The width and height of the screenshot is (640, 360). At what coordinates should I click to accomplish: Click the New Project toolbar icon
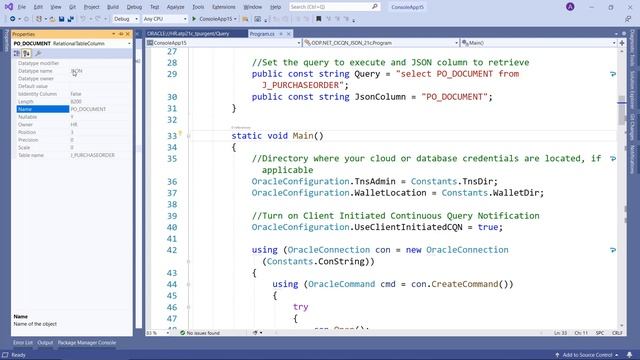[x=39, y=19]
